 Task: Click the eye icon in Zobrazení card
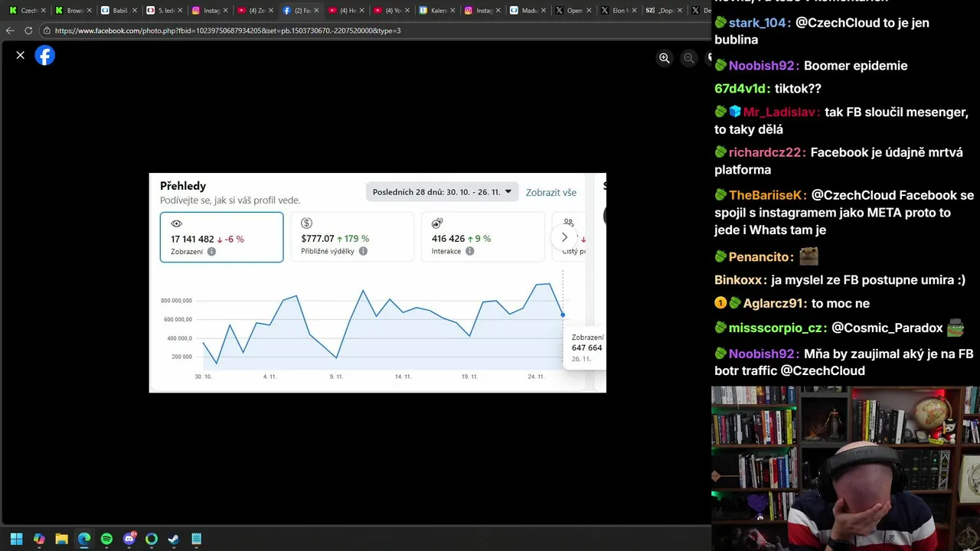[176, 223]
